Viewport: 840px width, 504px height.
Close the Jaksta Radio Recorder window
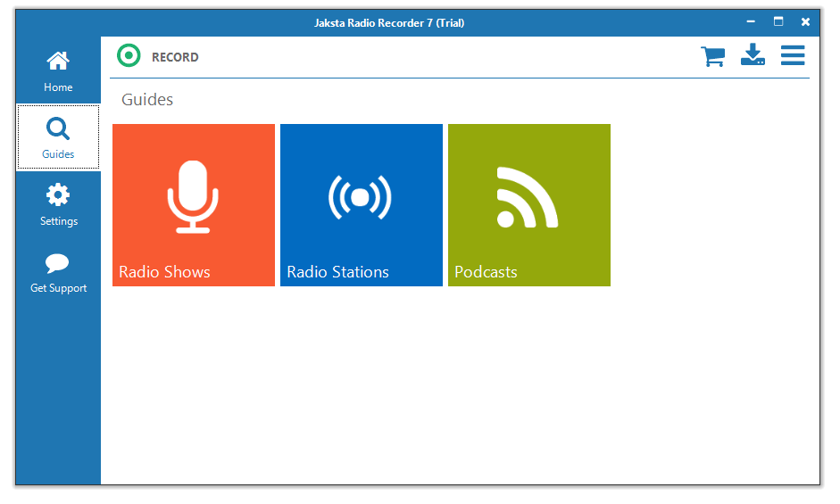click(x=805, y=22)
